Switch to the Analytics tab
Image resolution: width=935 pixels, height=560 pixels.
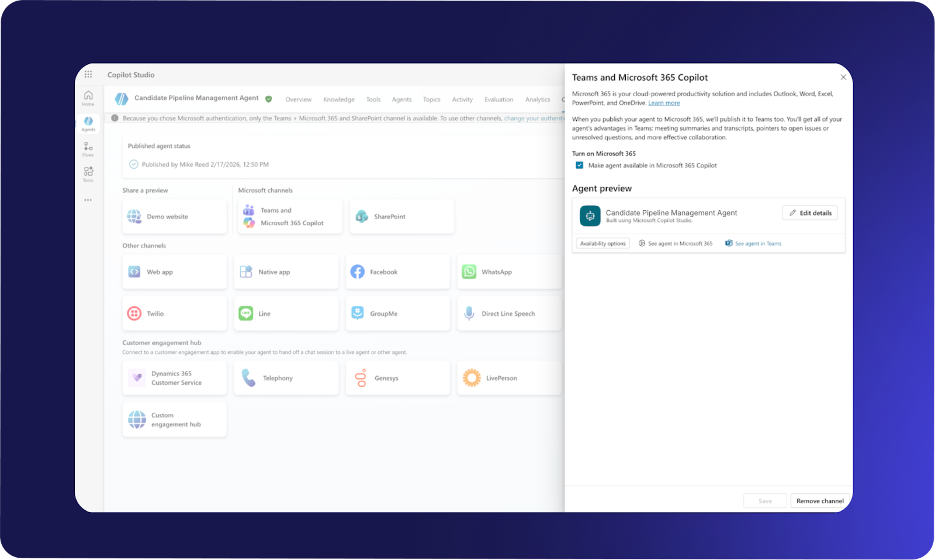click(x=537, y=99)
